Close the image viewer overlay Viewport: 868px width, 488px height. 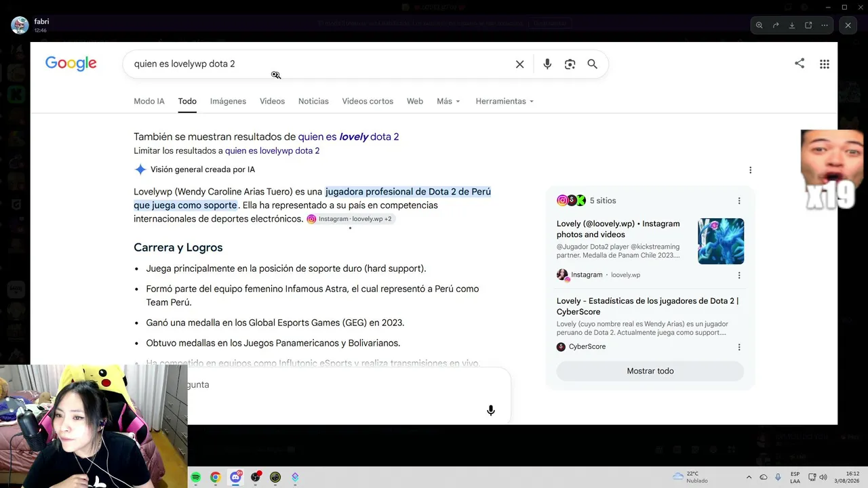[848, 25]
